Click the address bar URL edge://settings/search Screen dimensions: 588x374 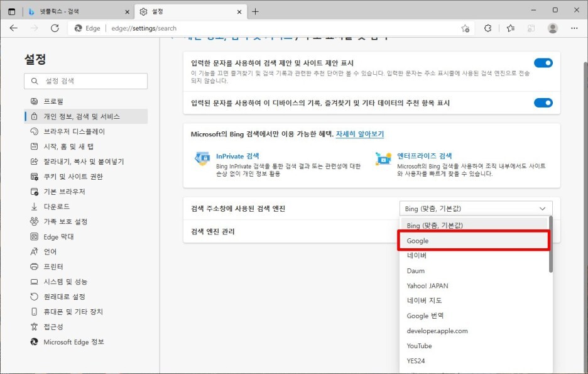pyautogui.click(x=144, y=28)
